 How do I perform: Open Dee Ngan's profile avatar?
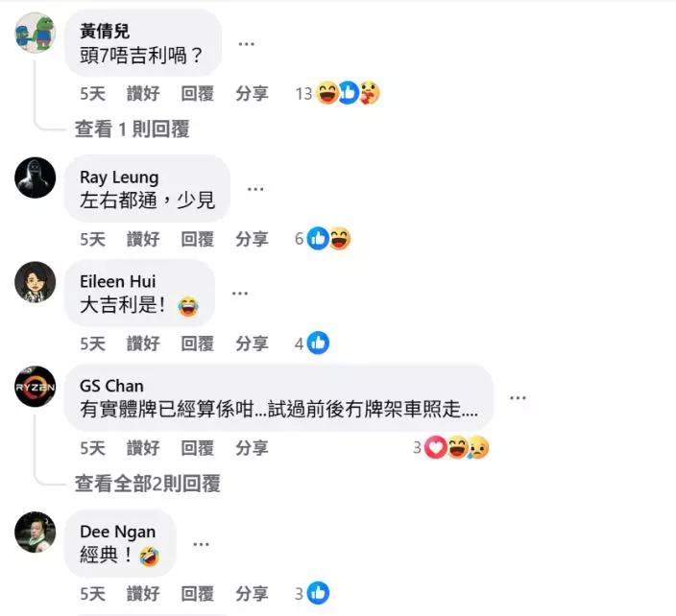click(35, 532)
